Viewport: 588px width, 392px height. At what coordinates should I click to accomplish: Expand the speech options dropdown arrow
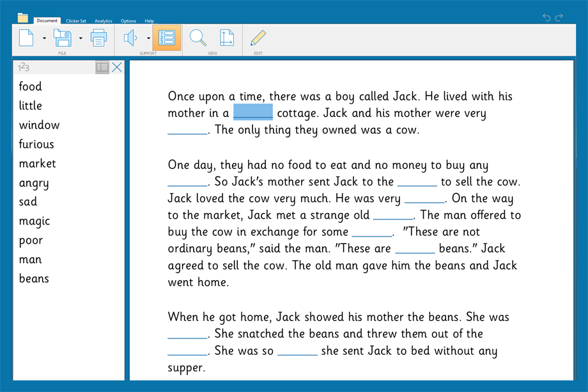[x=148, y=39]
